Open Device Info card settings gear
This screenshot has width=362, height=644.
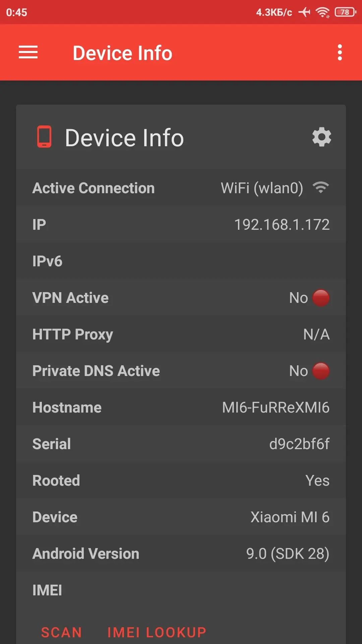322,137
